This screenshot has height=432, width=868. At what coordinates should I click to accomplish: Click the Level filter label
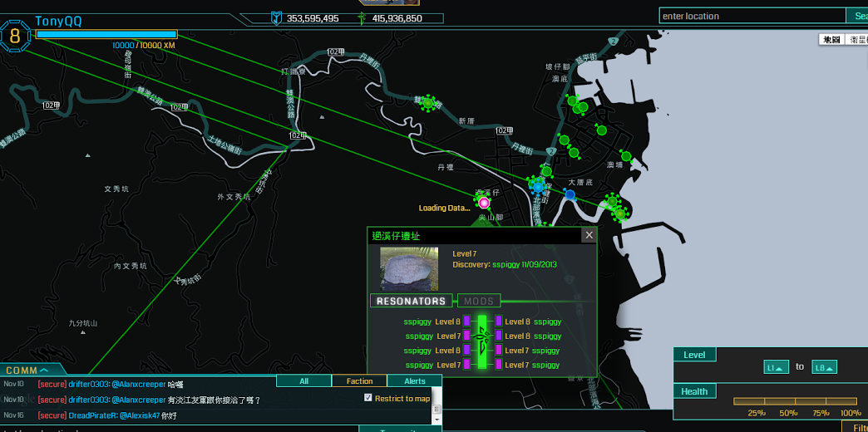[695, 355]
